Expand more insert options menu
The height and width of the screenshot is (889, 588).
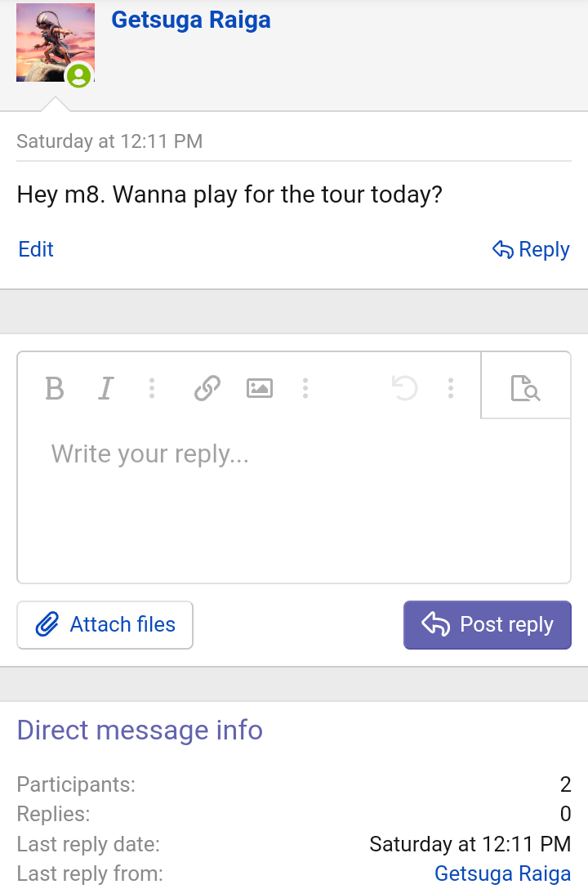(305, 388)
